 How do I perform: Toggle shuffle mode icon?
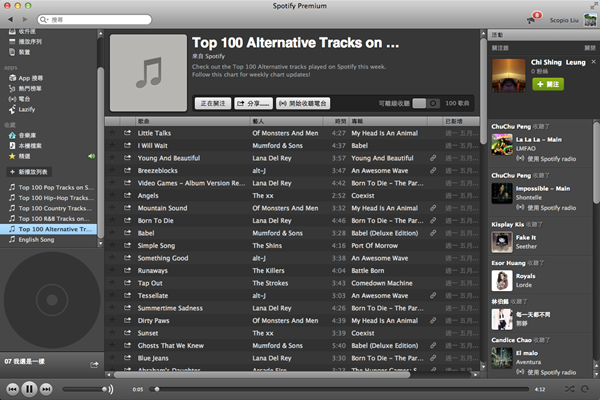[569, 389]
